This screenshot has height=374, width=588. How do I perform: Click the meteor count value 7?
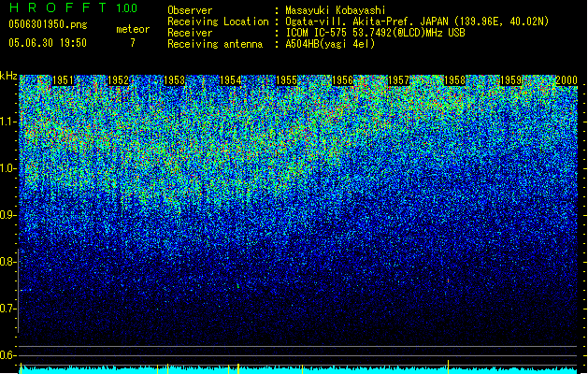point(133,43)
